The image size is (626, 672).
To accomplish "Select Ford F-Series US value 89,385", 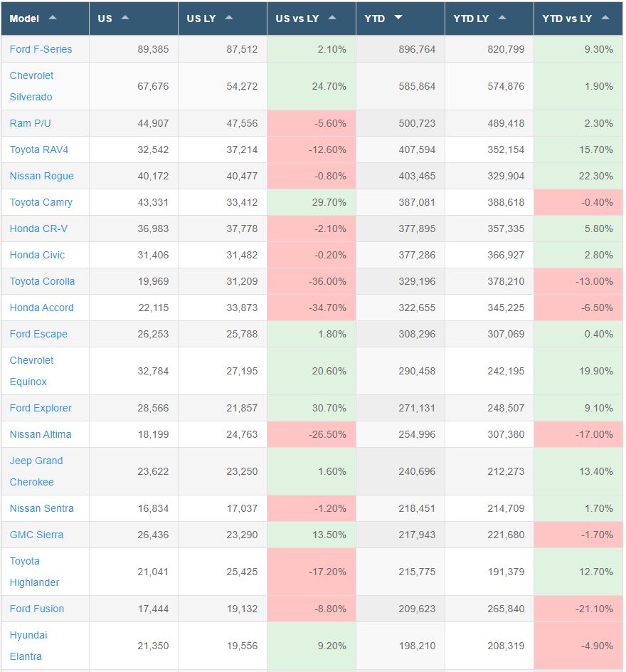I will tap(153, 49).
